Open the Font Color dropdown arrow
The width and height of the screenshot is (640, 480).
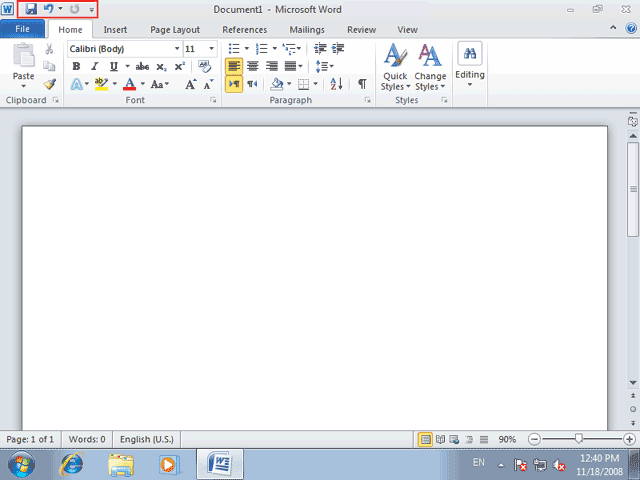point(142,84)
